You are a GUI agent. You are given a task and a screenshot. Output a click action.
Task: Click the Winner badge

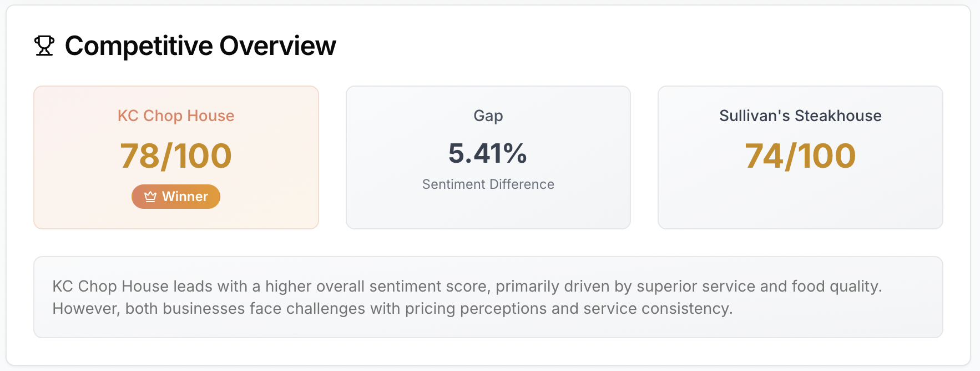tap(176, 197)
